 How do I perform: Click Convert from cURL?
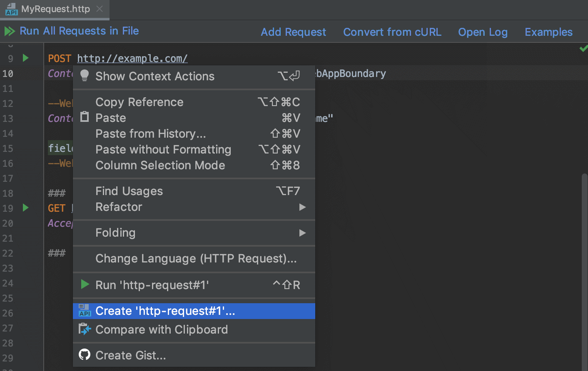[392, 32]
